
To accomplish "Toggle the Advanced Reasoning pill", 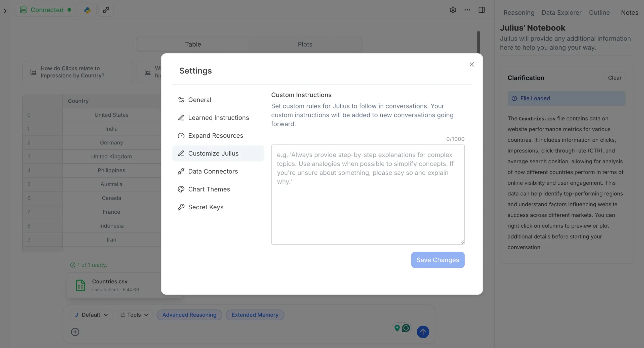I will point(189,315).
